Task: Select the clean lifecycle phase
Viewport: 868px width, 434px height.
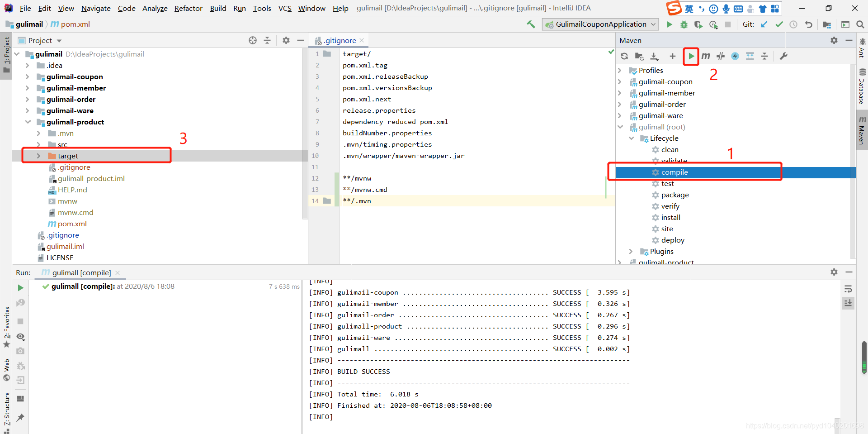Action: pyautogui.click(x=670, y=150)
